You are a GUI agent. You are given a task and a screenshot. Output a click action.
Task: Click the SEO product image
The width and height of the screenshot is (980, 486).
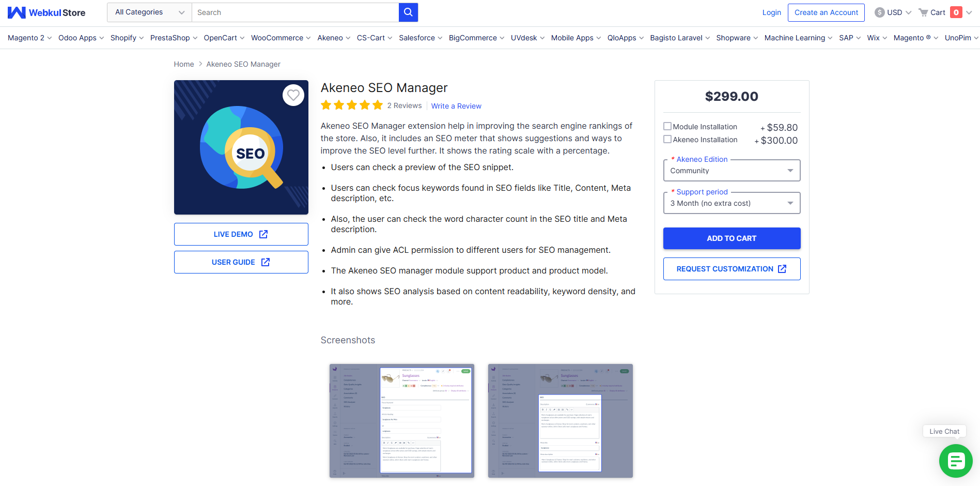tap(241, 147)
